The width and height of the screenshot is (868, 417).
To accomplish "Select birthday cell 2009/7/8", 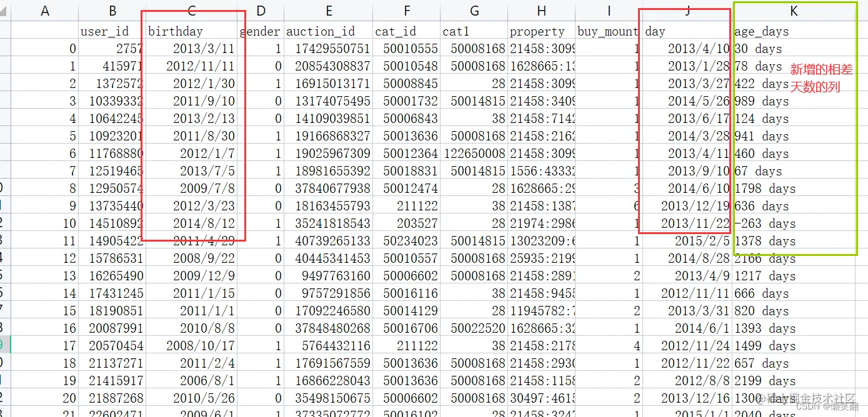I will click(192, 189).
